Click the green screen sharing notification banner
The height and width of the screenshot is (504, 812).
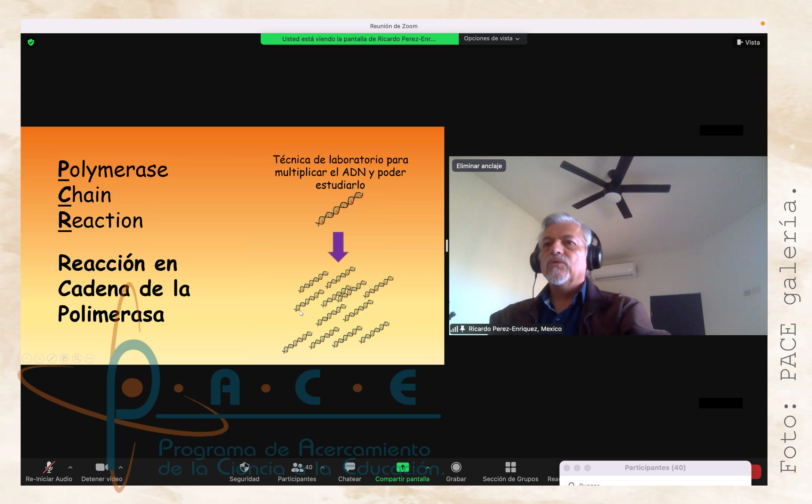[x=359, y=39]
